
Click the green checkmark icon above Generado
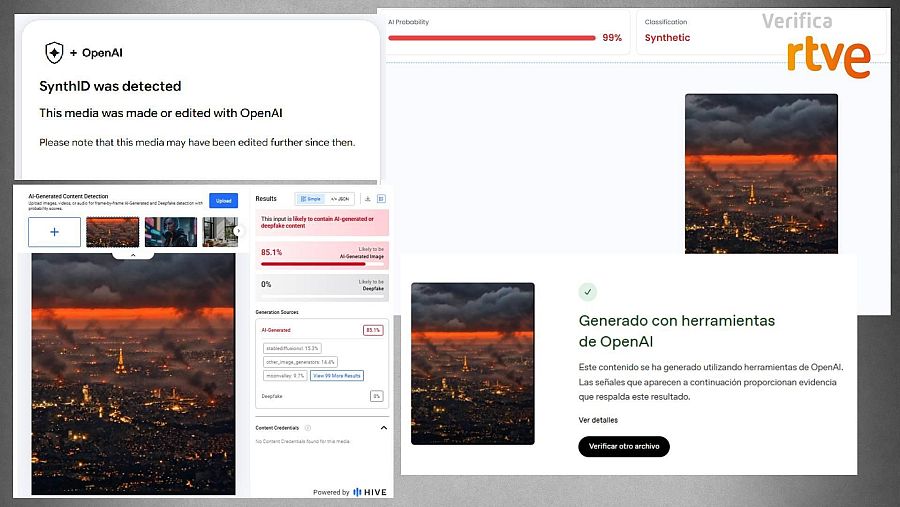coord(587,292)
